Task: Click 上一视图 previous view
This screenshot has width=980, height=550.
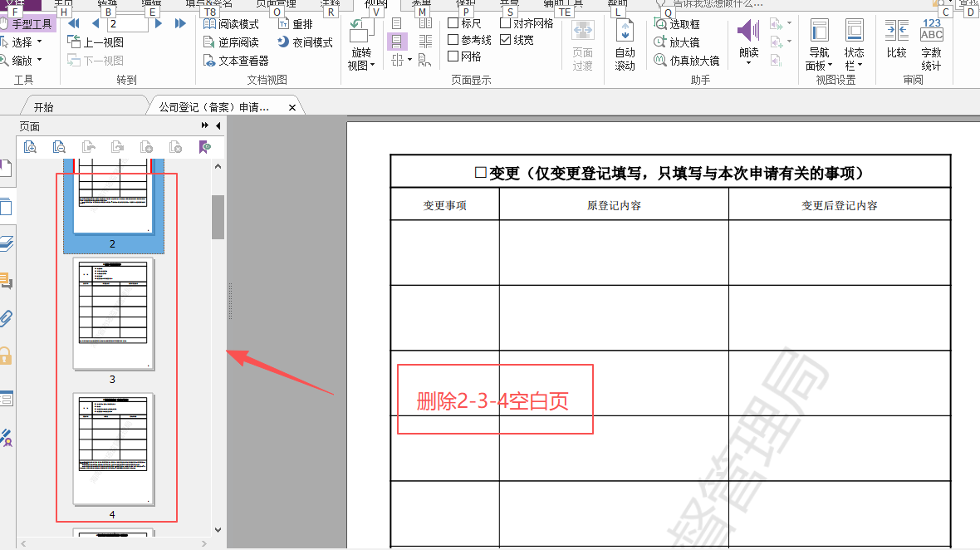Action: [x=96, y=42]
